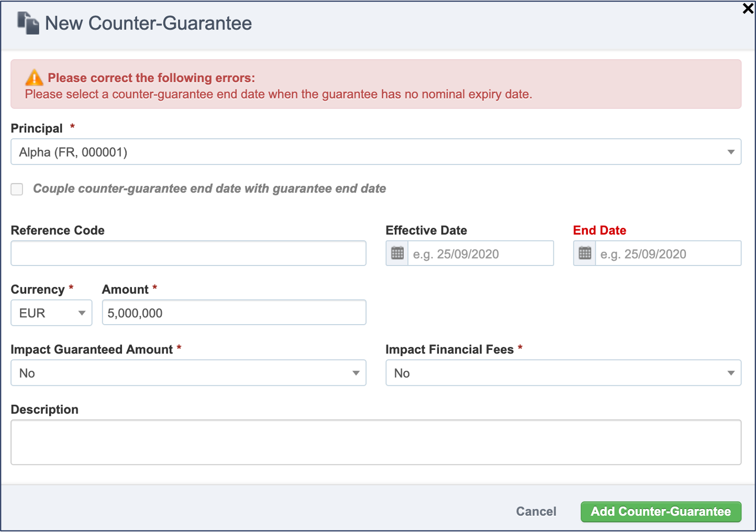Click the red error message about end date
Viewport: 756px width, 532px height.
pyautogui.click(x=279, y=94)
